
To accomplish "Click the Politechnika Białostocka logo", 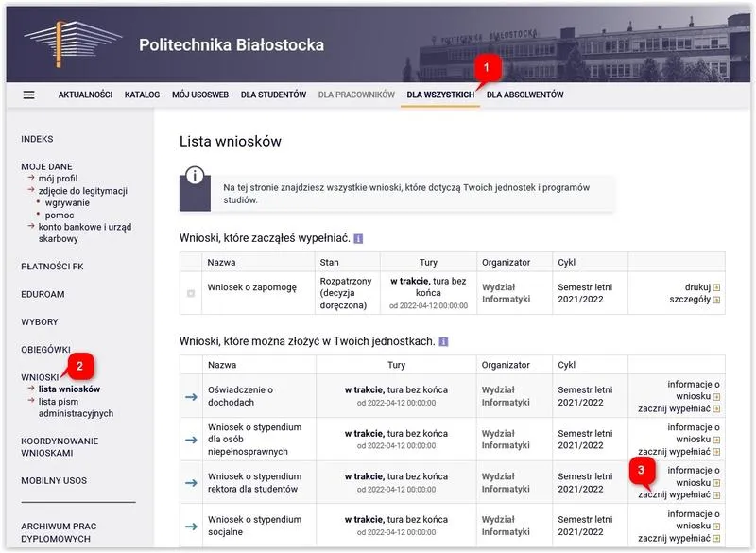I will 64,44.
